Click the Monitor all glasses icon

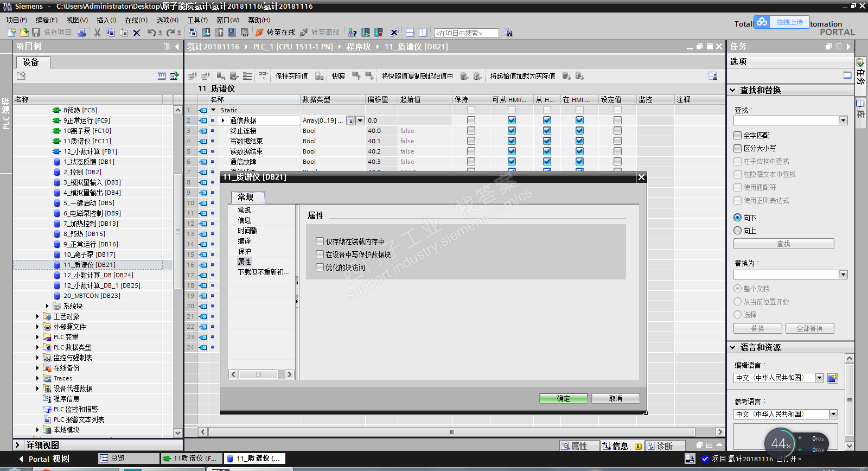[x=263, y=76]
